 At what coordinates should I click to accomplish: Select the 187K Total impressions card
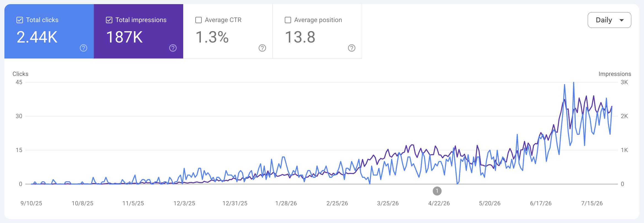139,31
